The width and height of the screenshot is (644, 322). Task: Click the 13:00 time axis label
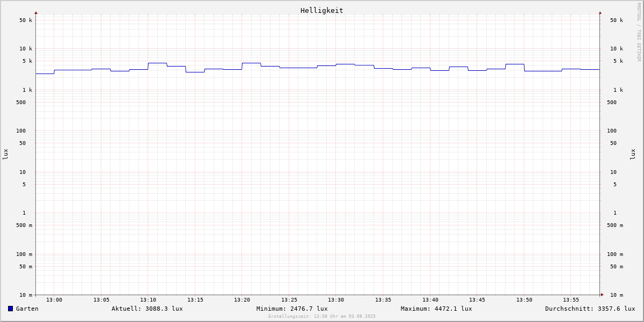coord(54,300)
